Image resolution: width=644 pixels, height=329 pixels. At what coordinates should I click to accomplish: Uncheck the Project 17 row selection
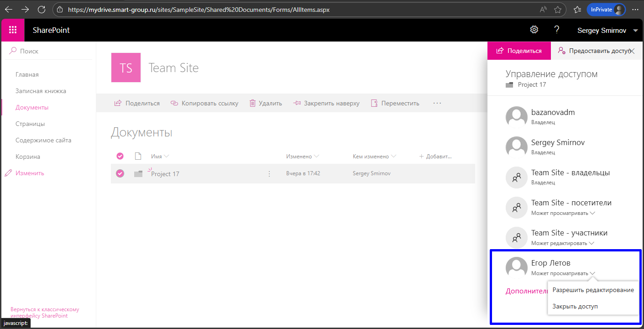(120, 173)
